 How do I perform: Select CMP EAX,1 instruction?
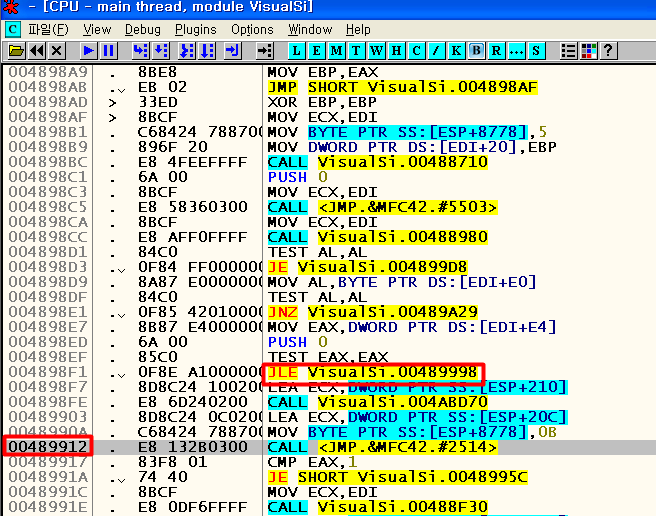(312, 462)
